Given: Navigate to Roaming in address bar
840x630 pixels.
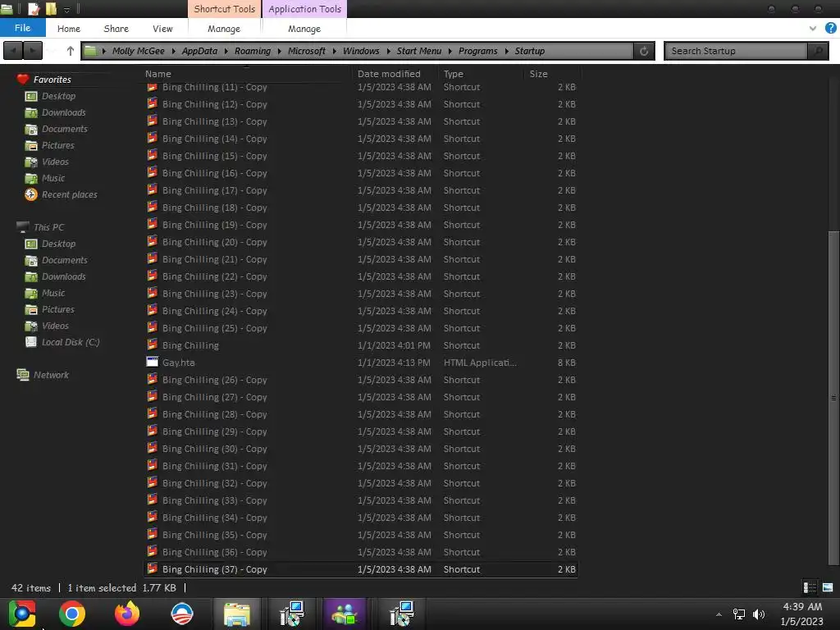Looking at the screenshot, I should [x=253, y=51].
